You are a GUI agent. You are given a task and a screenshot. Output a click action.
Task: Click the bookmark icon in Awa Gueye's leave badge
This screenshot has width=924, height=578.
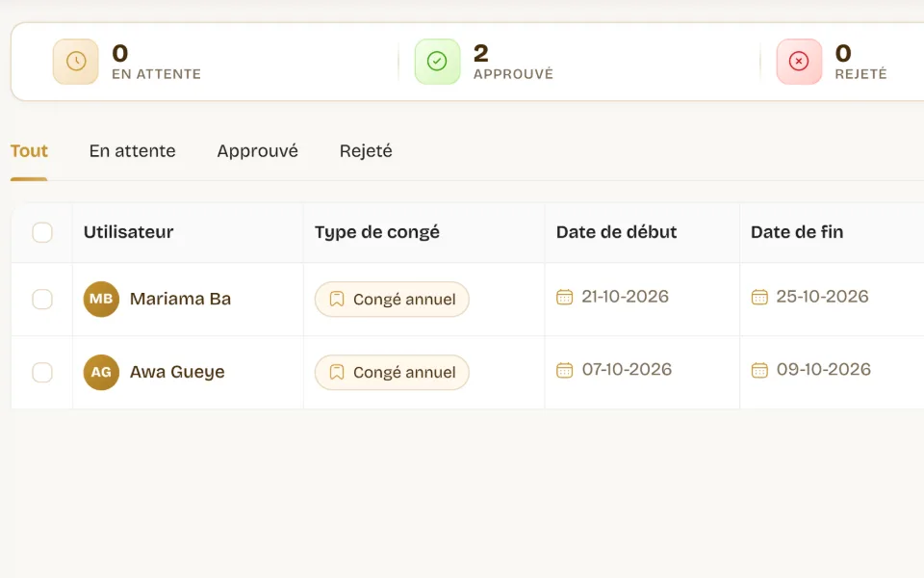(337, 372)
